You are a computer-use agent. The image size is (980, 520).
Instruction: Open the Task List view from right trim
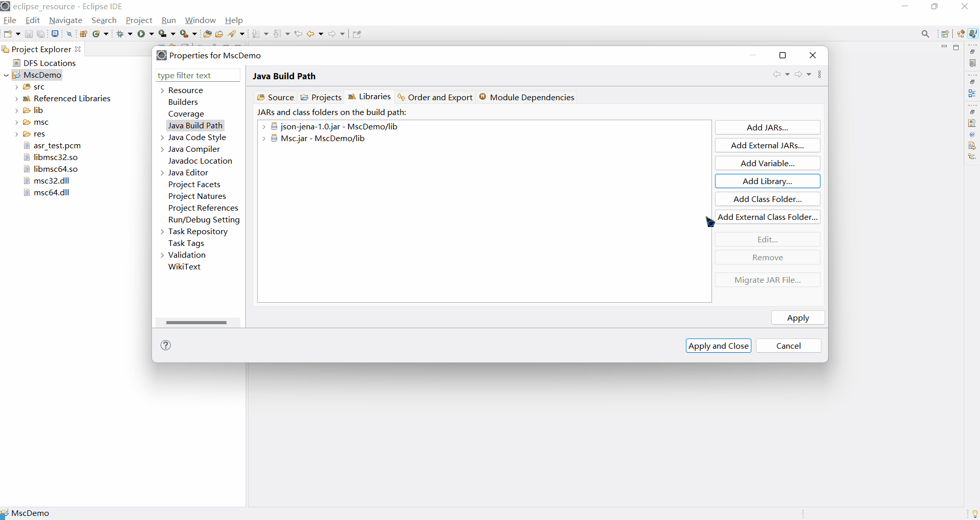click(972, 63)
